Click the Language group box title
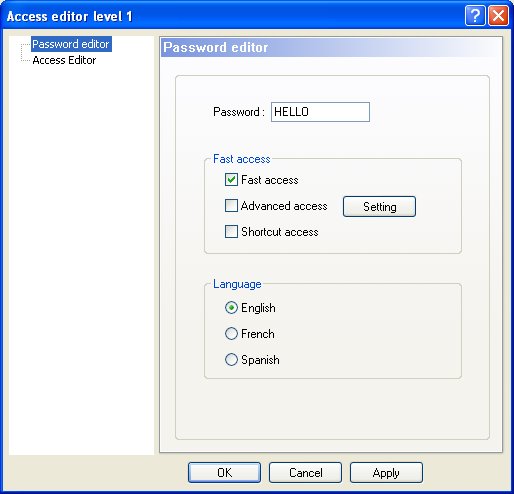This screenshot has width=514, height=494. (237, 284)
